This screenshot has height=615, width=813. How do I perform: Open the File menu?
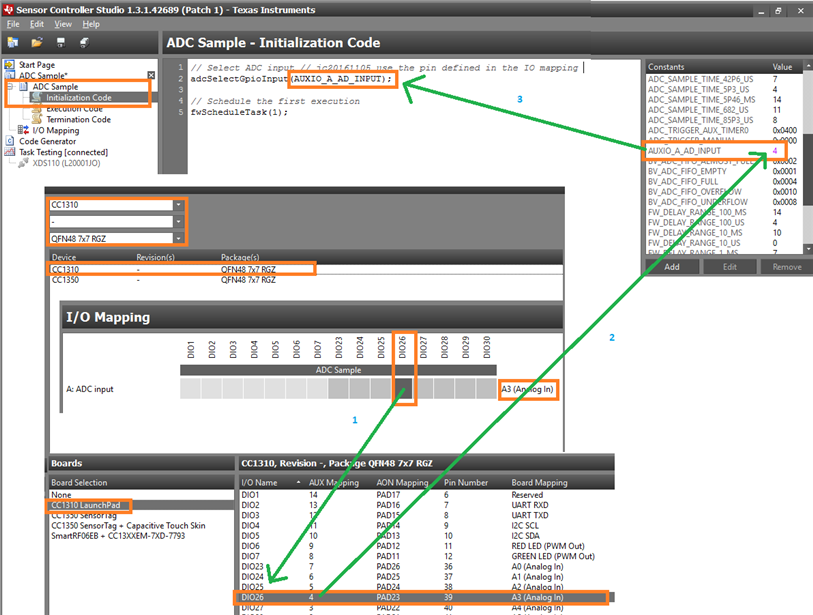click(13, 24)
